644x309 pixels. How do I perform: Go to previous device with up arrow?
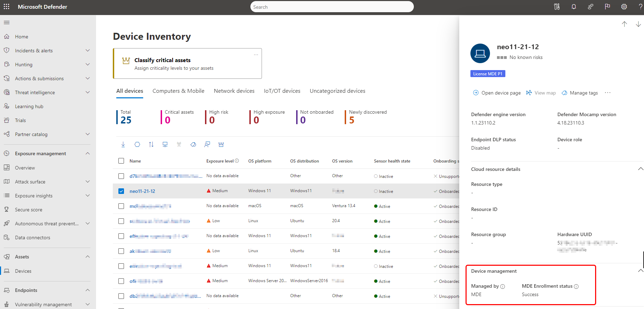pos(624,24)
